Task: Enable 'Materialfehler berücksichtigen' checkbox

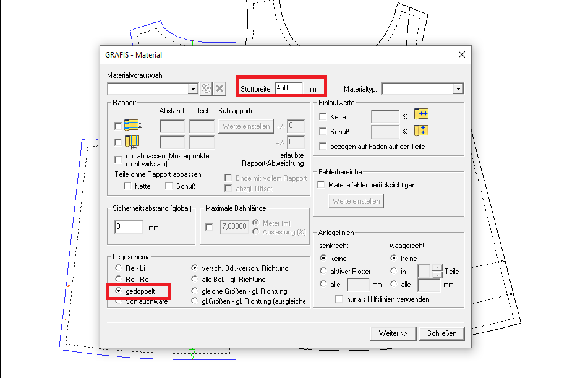Action: [x=321, y=185]
